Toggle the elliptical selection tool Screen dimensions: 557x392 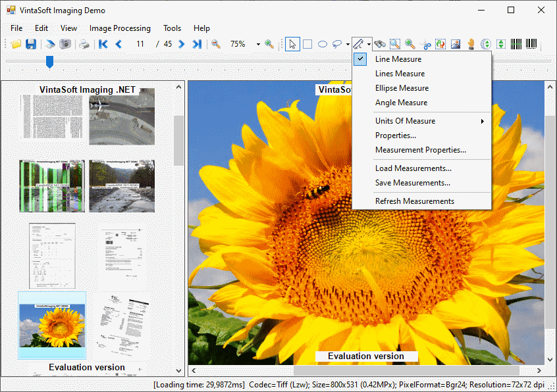[323, 44]
